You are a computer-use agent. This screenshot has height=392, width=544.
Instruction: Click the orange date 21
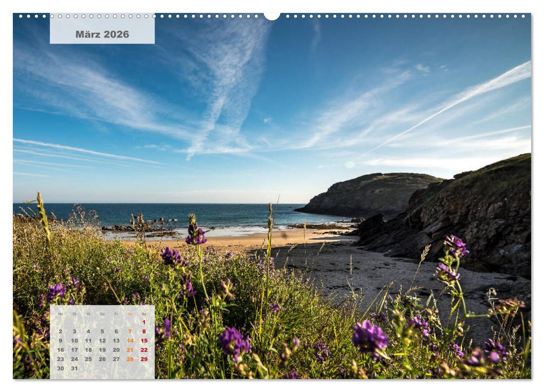click(x=131, y=350)
